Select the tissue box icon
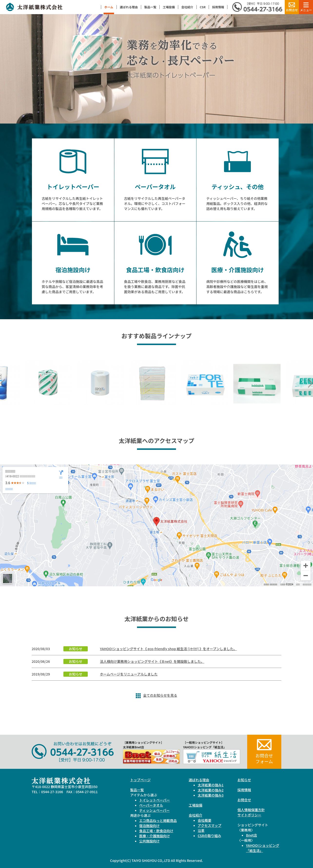This screenshot has height=868, width=313. (237, 162)
